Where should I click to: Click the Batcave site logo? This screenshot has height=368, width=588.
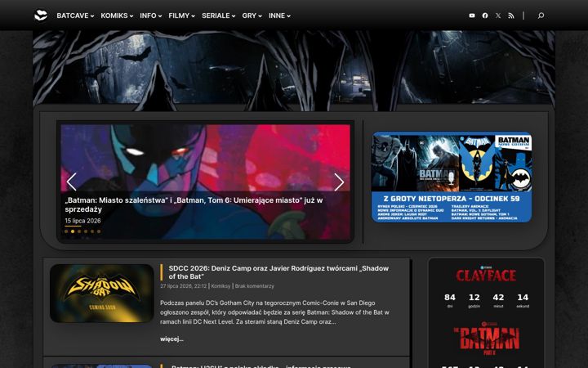[x=41, y=16]
